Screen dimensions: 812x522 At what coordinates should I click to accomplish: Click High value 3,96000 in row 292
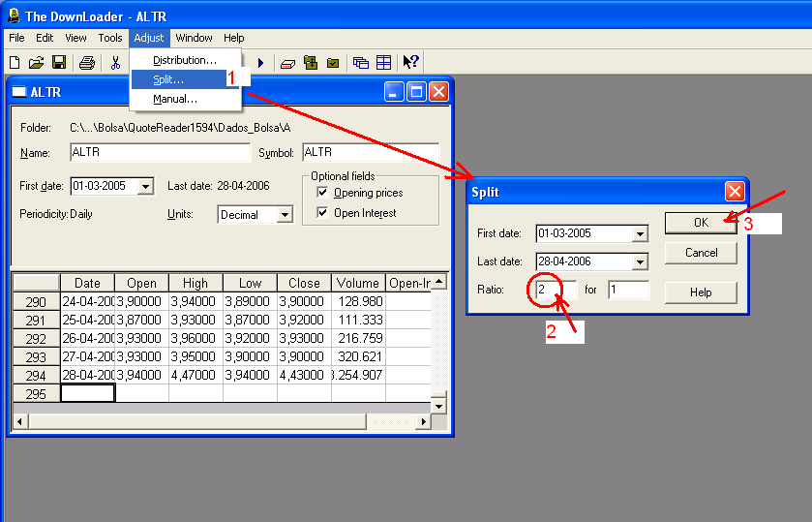coord(195,338)
